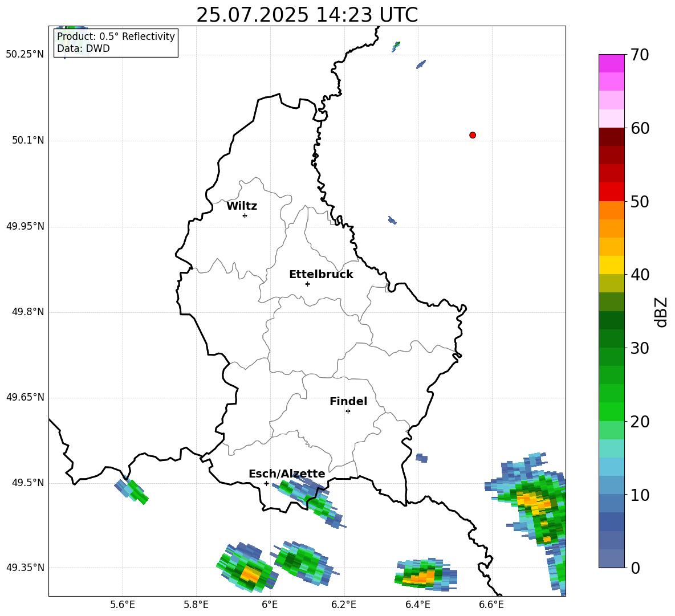The width and height of the screenshot is (675, 616).
Task: Click the magenta top colorbar segment
Action: tap(612, 63)
